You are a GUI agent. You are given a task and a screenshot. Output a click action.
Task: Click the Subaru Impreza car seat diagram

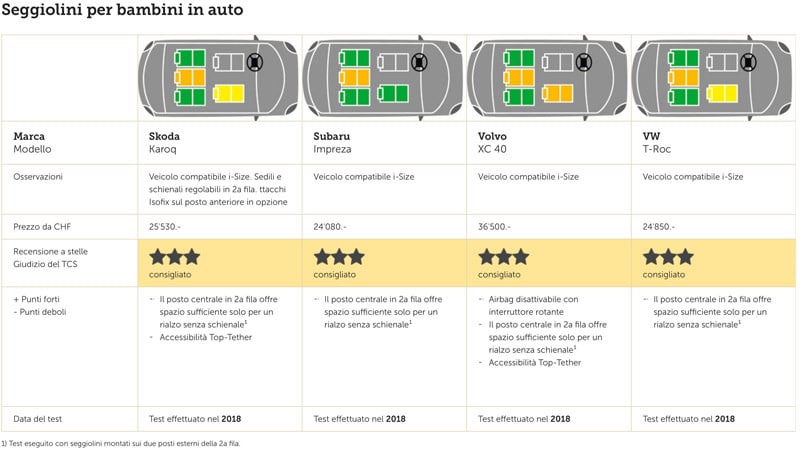(383, 78)
